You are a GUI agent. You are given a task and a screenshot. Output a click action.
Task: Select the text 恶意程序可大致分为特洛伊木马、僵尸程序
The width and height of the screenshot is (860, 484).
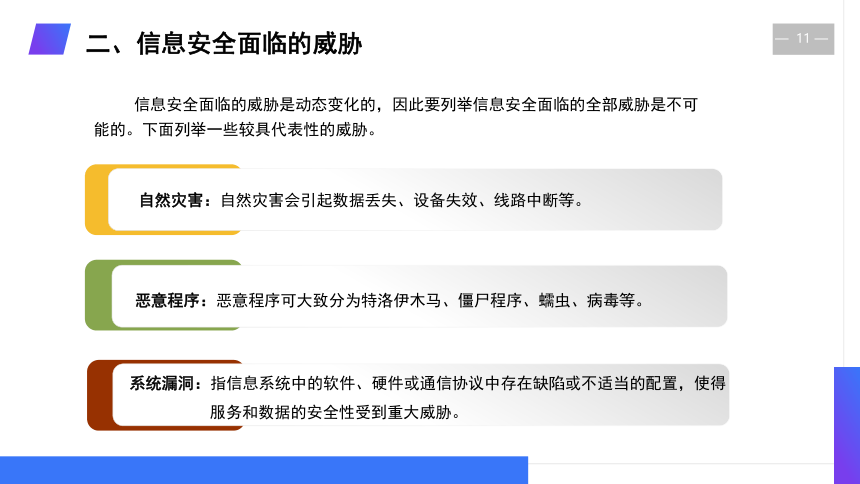coord(369,301)
